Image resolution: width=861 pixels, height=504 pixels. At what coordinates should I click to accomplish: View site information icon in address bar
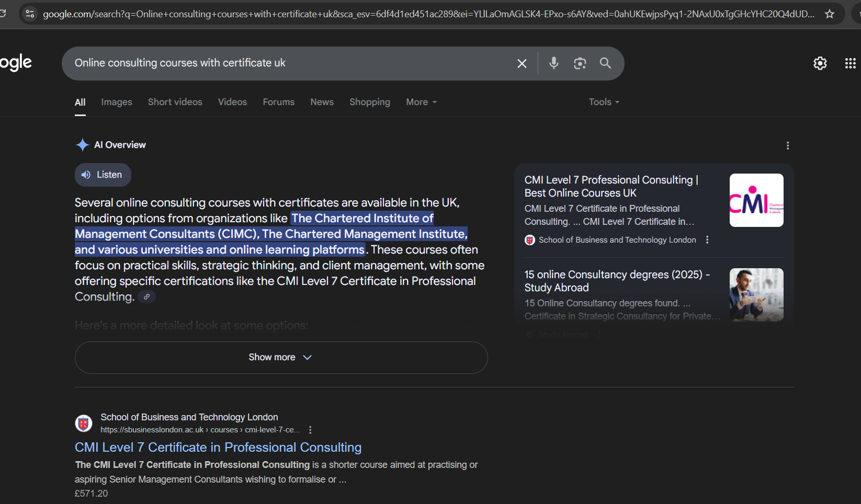(30, 14)
